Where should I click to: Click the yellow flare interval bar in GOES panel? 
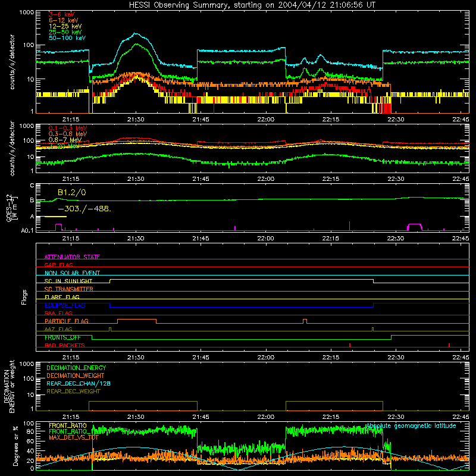click(x=55, y=217)
